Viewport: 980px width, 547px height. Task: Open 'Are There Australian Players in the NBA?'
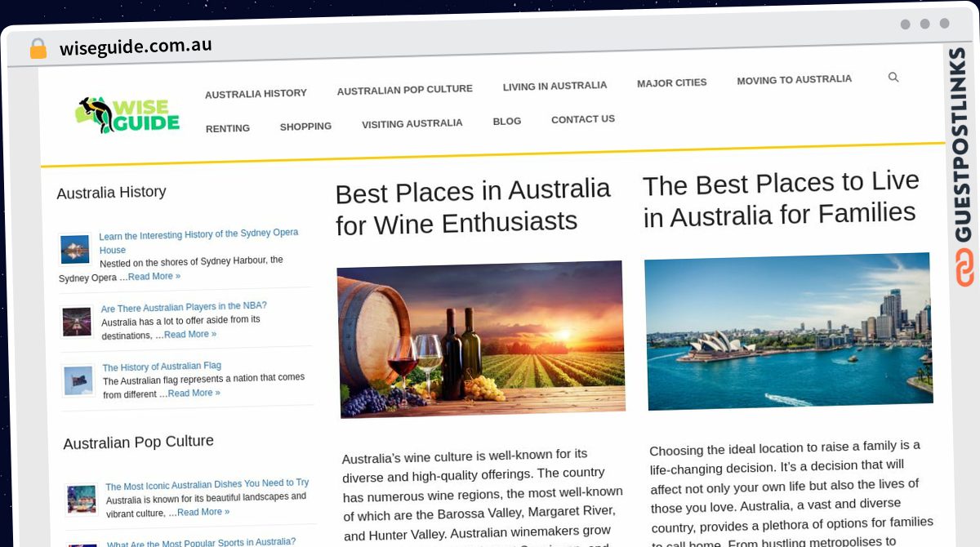point(184,308)
